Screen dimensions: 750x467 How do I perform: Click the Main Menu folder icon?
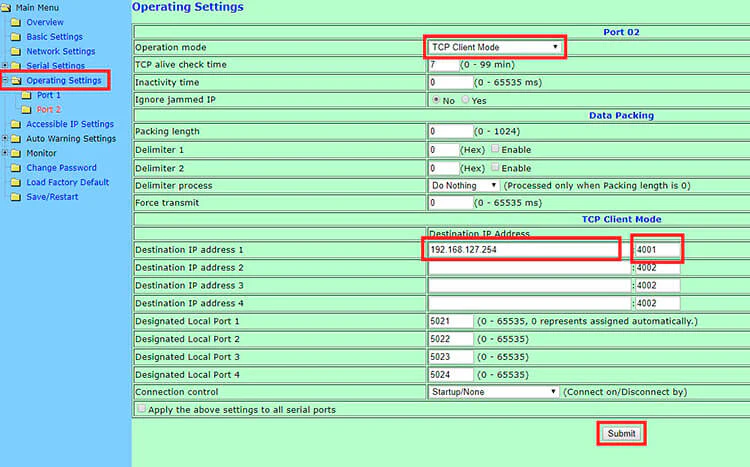(x=6, y=8)
